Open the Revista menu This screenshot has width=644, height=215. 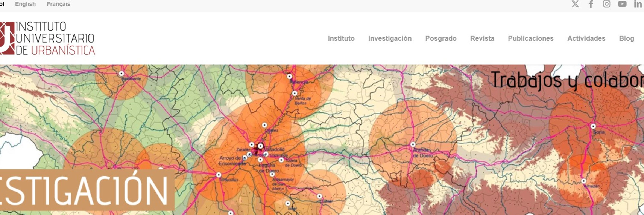(482, 38)
